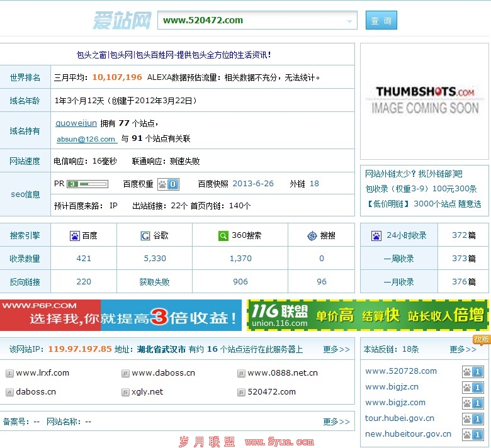
Task: Open 360 backlink count 906
Action: pos(240,282)
